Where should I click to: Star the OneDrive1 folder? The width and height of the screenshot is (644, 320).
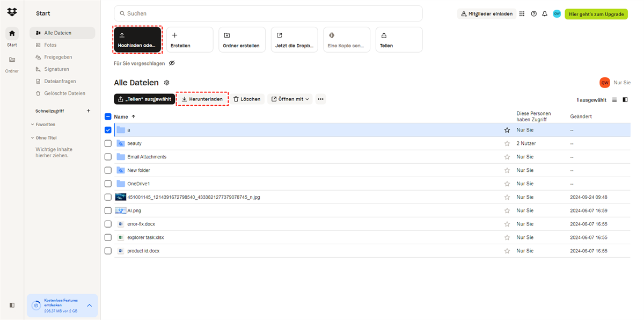pos(507,184)
